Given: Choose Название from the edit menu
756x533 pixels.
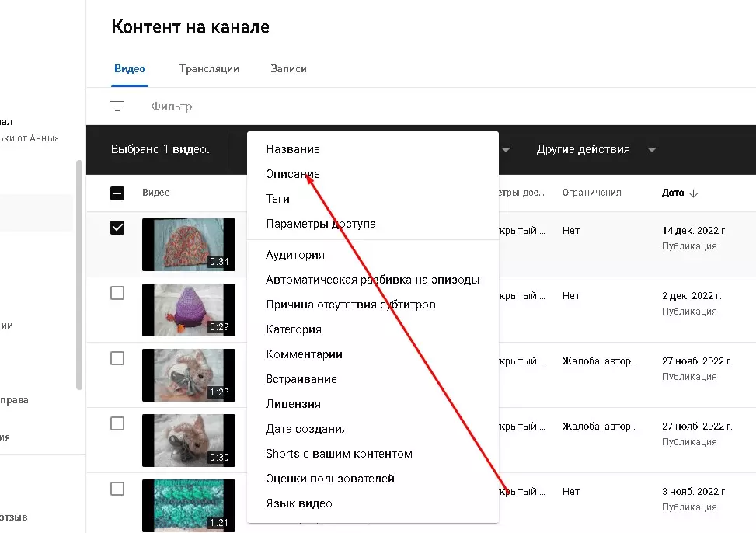Looking at the screenshot, I should point(293,149).
